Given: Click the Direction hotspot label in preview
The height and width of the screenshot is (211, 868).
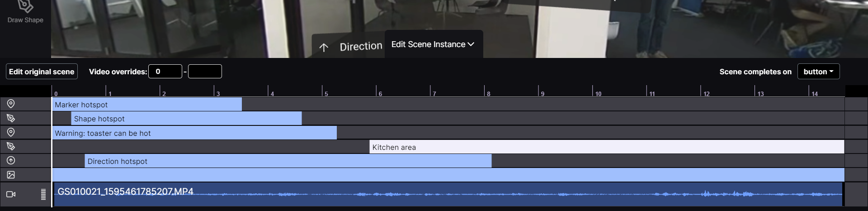Looking at the screenshot, I should pyautogui.click(x=361, y=46).
